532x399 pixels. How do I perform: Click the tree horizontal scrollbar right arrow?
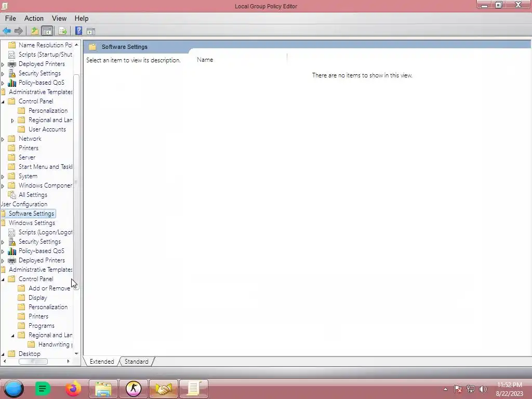[69, 362]
